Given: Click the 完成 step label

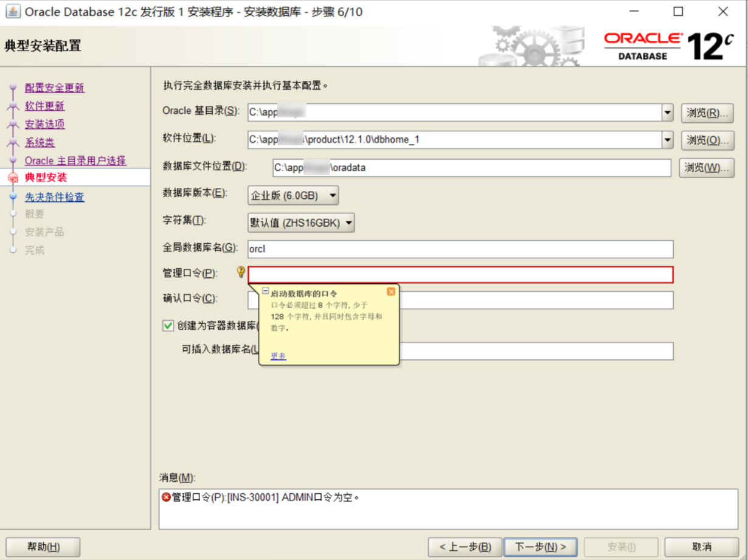Looking at the screenshot, I should coord(35,251).
